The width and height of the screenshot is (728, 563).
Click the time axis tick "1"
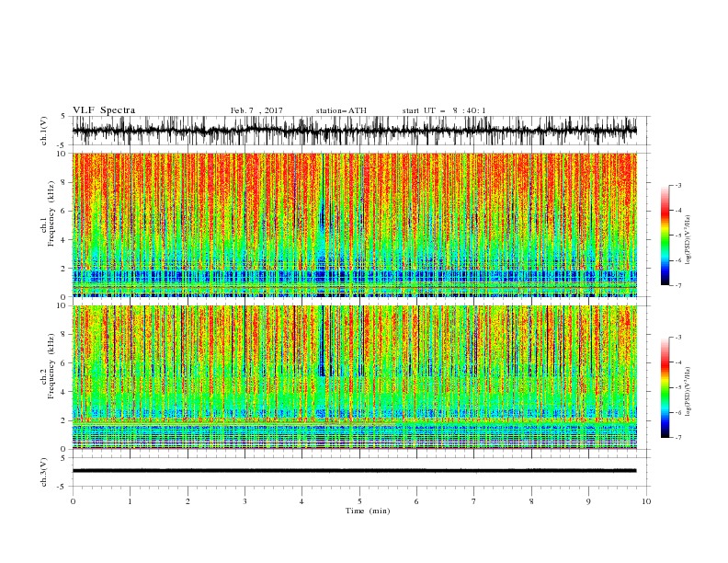(130, 501)
